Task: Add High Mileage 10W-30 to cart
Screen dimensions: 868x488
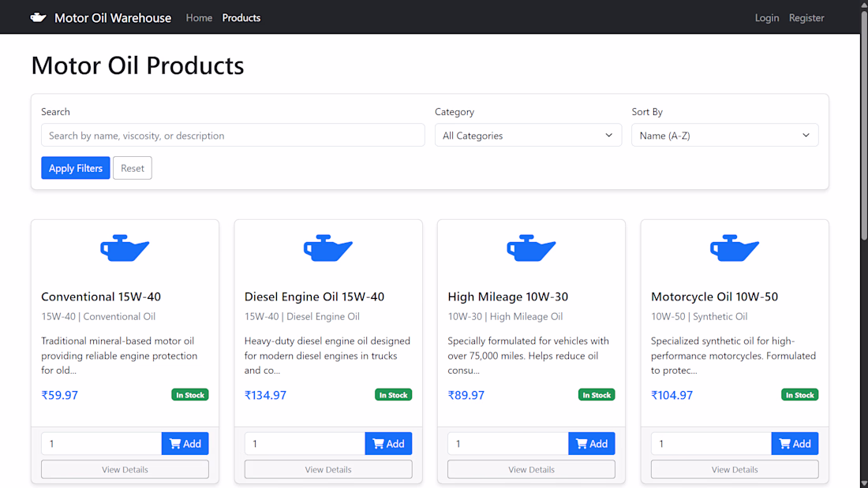Action: tap(591, 443)
